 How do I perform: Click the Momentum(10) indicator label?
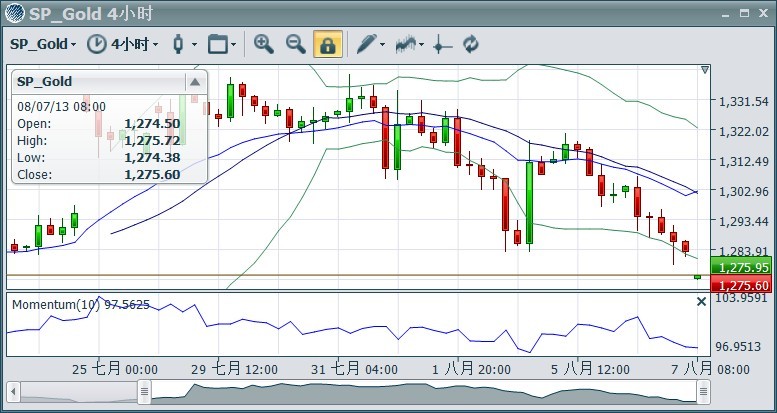click(x=81, y=304)
